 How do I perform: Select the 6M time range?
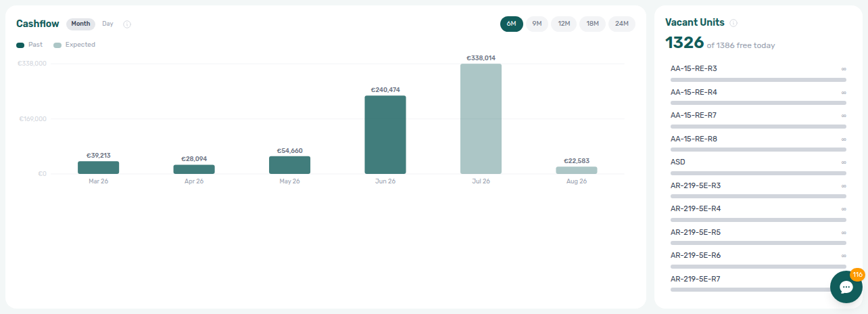click(x=512, y=24)
